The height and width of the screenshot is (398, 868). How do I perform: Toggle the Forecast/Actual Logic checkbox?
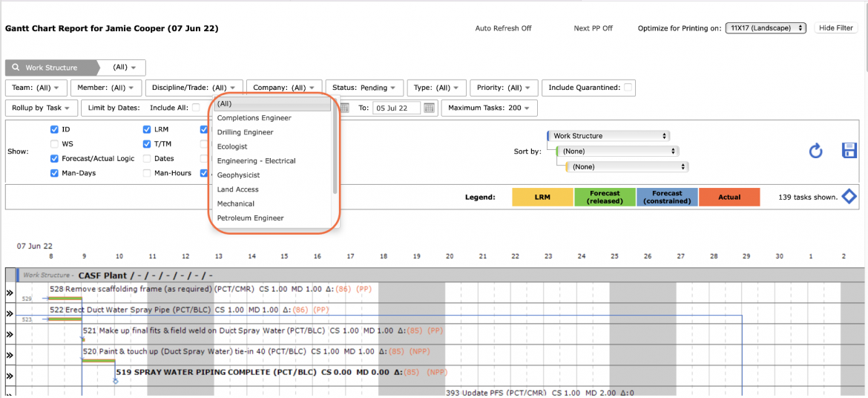[x=54, y=159]
